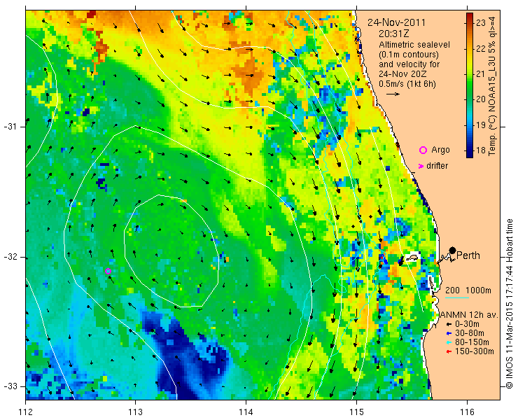The width and height of the screenshot is (518, 420).
Task: Click the IMOS copyright timestamp text
Action: (509, 303)
